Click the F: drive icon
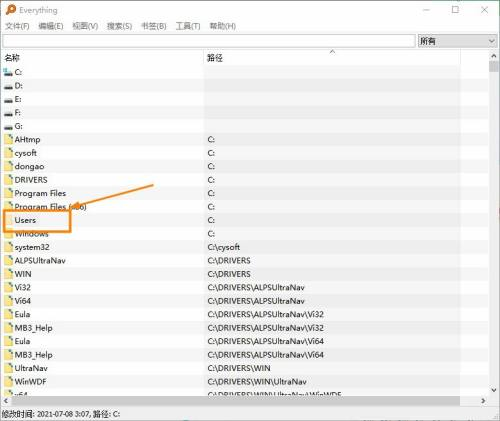The image size is (500, 421). [x=8, y=113]
